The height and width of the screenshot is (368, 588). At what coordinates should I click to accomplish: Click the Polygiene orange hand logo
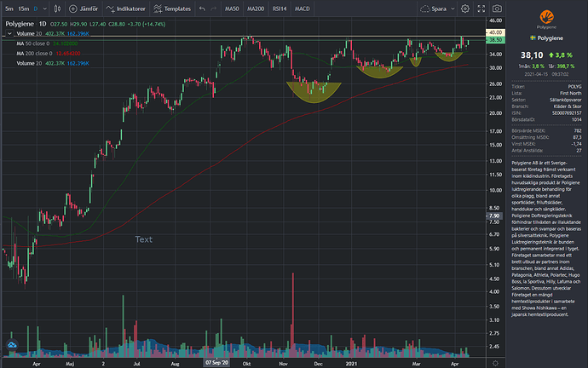pyautogui.click(x=547, y=17)
